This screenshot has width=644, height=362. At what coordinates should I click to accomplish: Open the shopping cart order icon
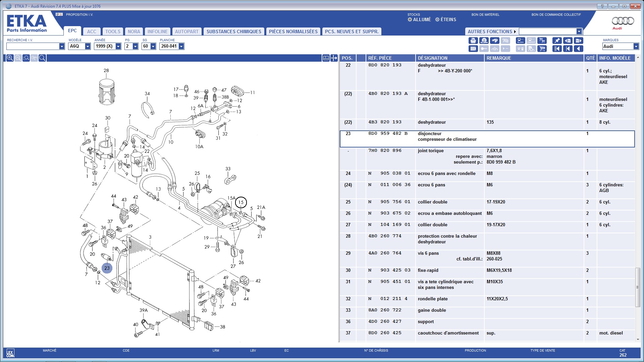pyautogui.click(x=542, y=49)
